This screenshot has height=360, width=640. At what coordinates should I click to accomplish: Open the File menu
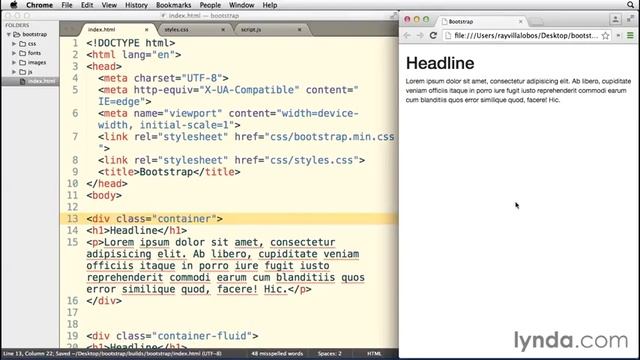67,5
